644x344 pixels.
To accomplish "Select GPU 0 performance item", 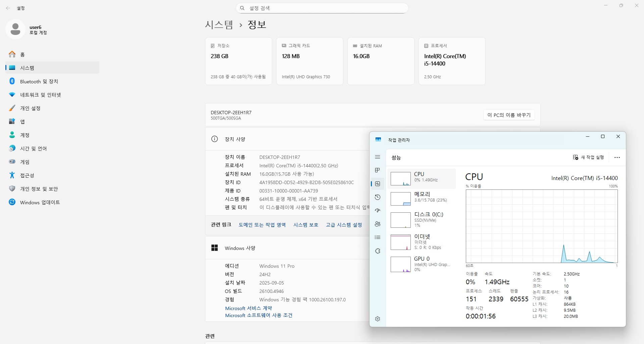I will (x=422, y=264).
